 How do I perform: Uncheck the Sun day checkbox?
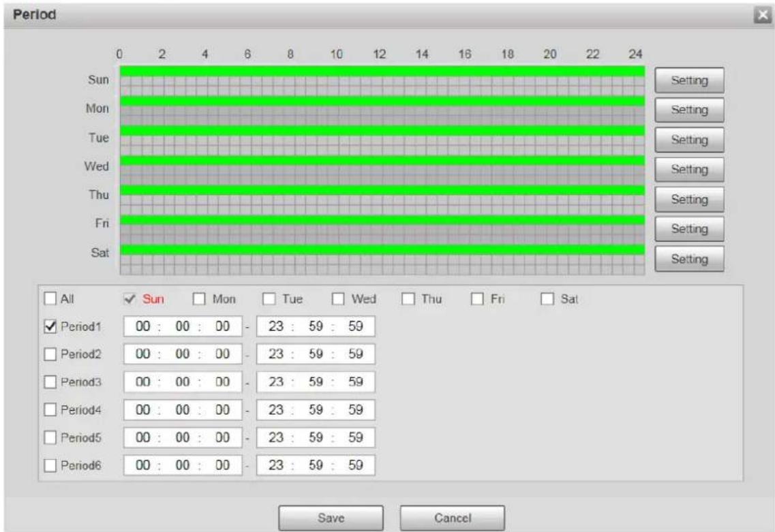coord(130,299)
